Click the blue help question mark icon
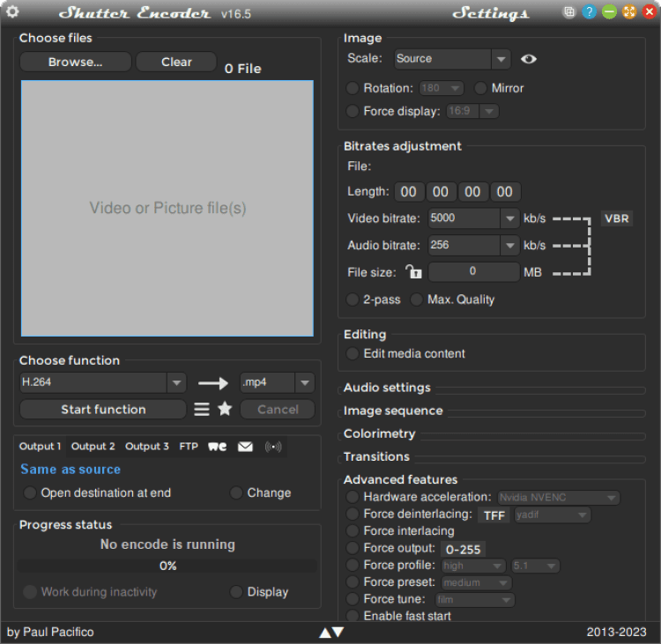Image resolution: width=661 pixels, height=644 pixels. [x=589, y=12]
